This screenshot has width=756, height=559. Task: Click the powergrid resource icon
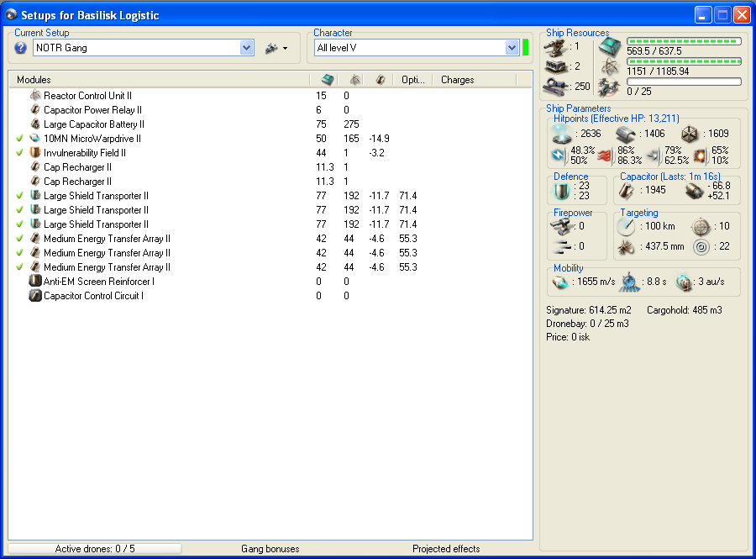pos(610,67)
